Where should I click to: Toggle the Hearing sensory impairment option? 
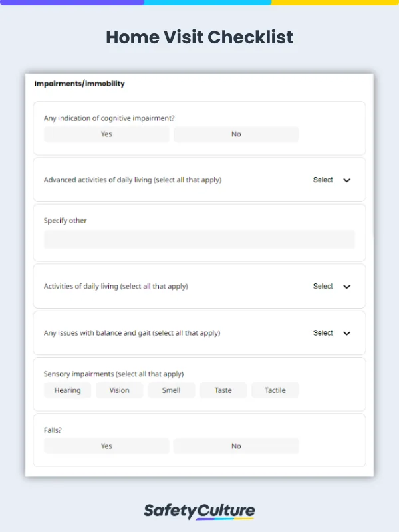point(67,390)
